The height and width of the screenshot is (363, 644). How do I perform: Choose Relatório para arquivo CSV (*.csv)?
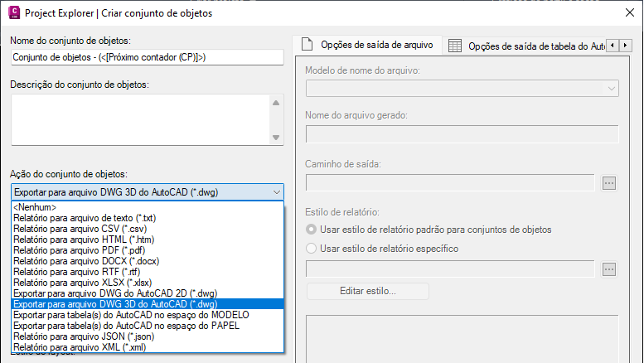coord(148,229)
